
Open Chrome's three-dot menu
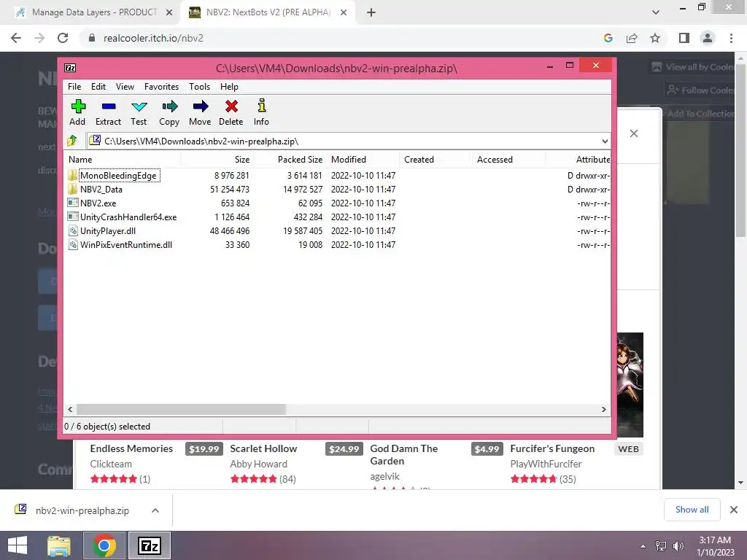[731, 38]
